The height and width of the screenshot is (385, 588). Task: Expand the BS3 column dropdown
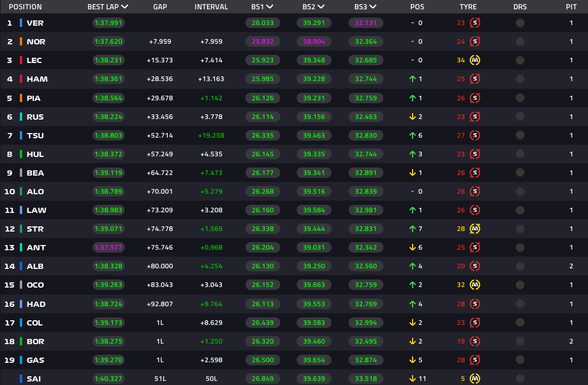coord(373,7)
